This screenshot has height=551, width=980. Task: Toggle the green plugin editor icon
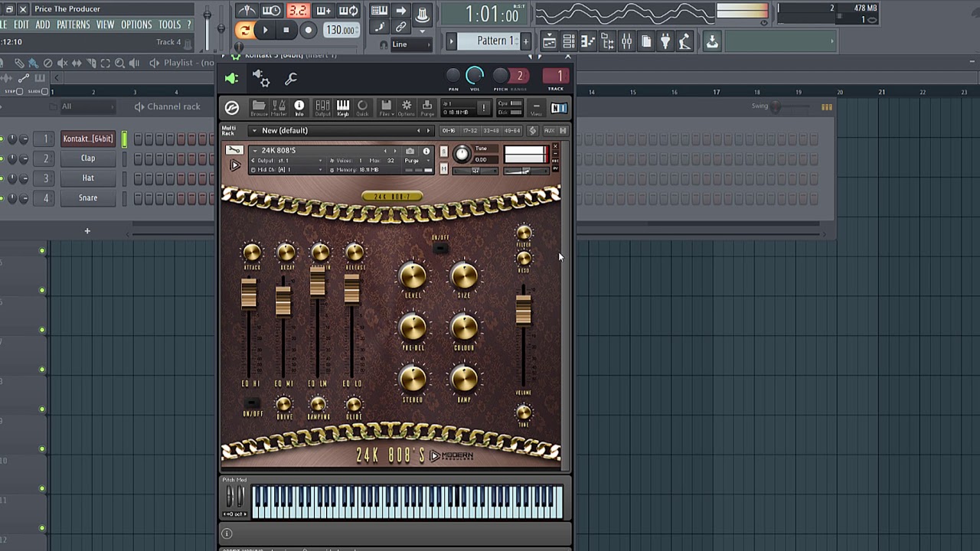click(x=232, y=78)
